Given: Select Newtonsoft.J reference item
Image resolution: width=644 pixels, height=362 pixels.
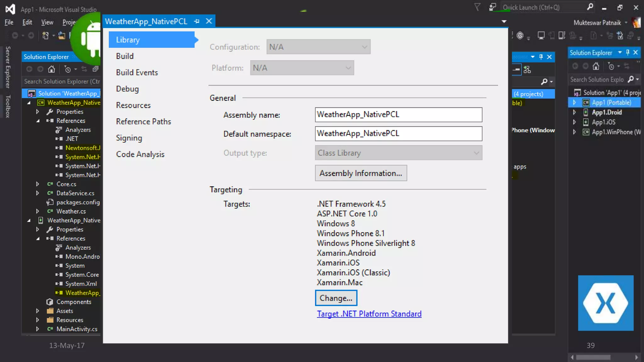Looking at the screenshot, I should tap(83, 148).
